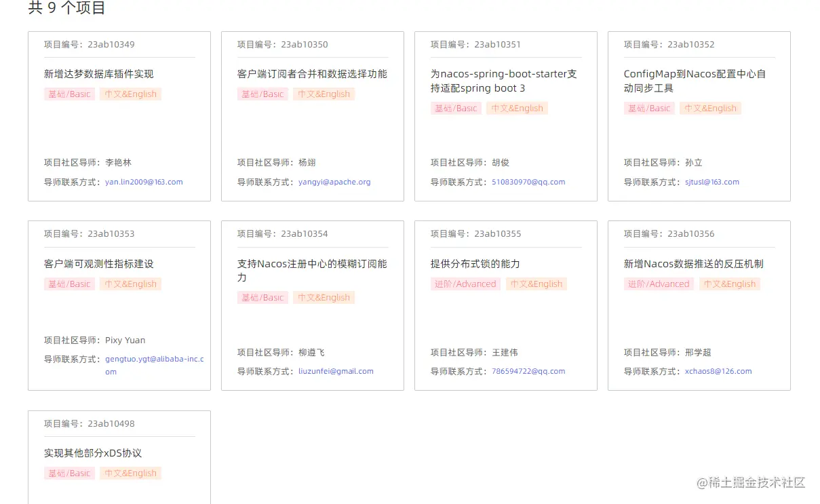
Task: Open email link gengtuo.ygt@alibaba-inc.com
Action: click(x=154, y=365)
